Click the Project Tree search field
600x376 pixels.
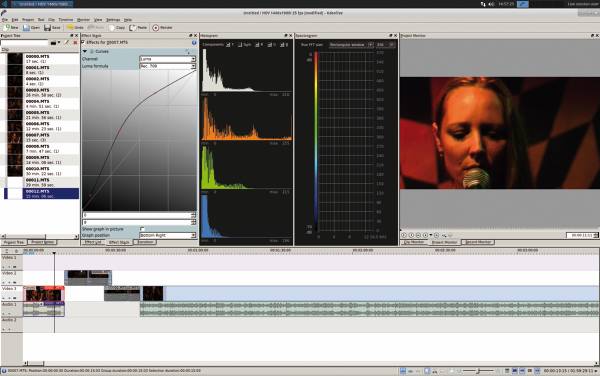click(24, 42)
